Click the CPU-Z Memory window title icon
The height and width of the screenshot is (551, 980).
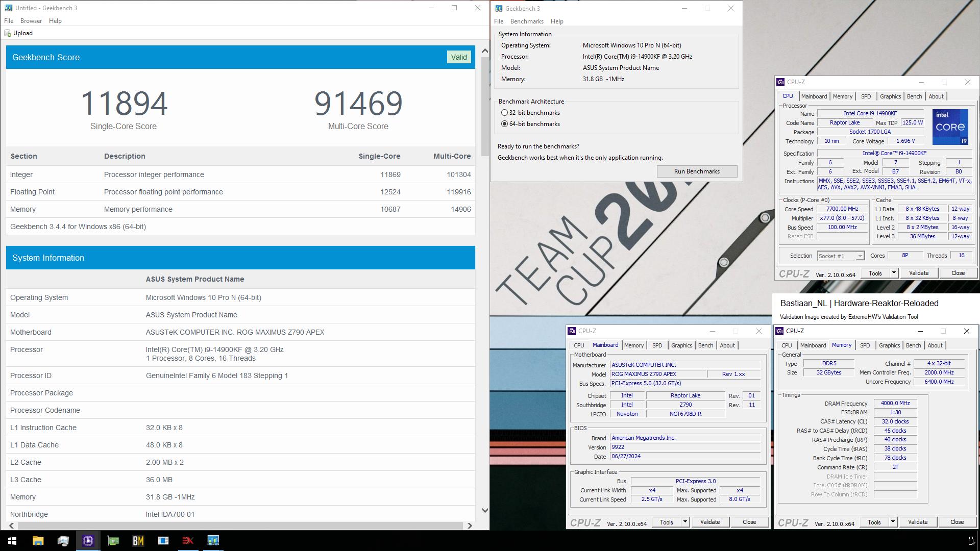(779, 331)
